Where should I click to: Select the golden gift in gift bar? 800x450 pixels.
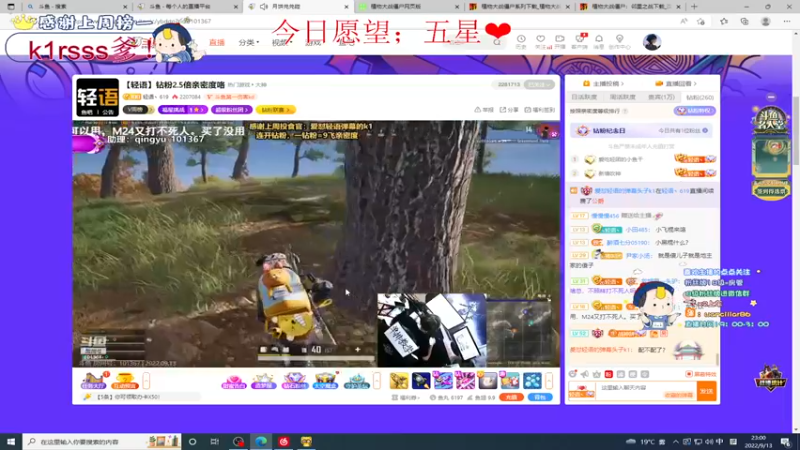tap(398, 381)
